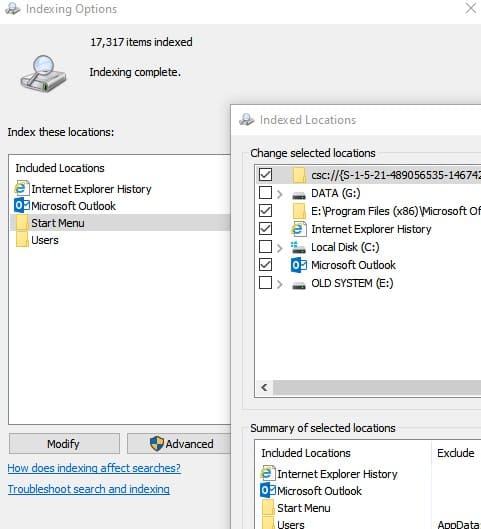
Task: Click 'Users' text in summary list
Action: coord(291,524)
